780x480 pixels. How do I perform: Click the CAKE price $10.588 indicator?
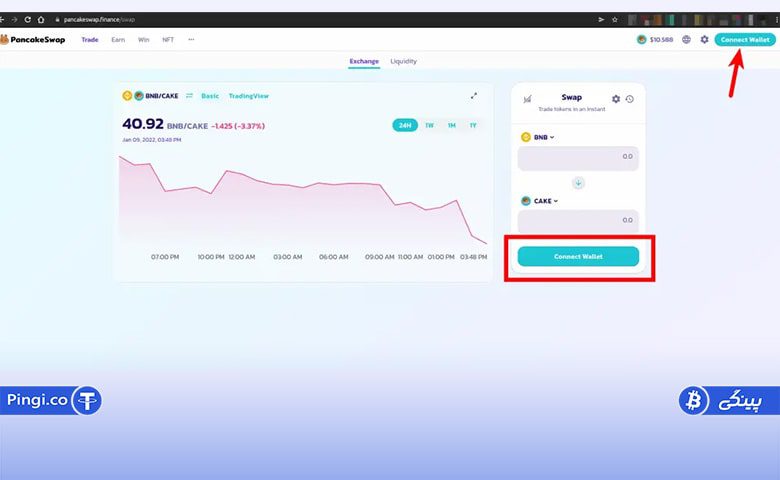pyautogui.click(x=655, y=39)
